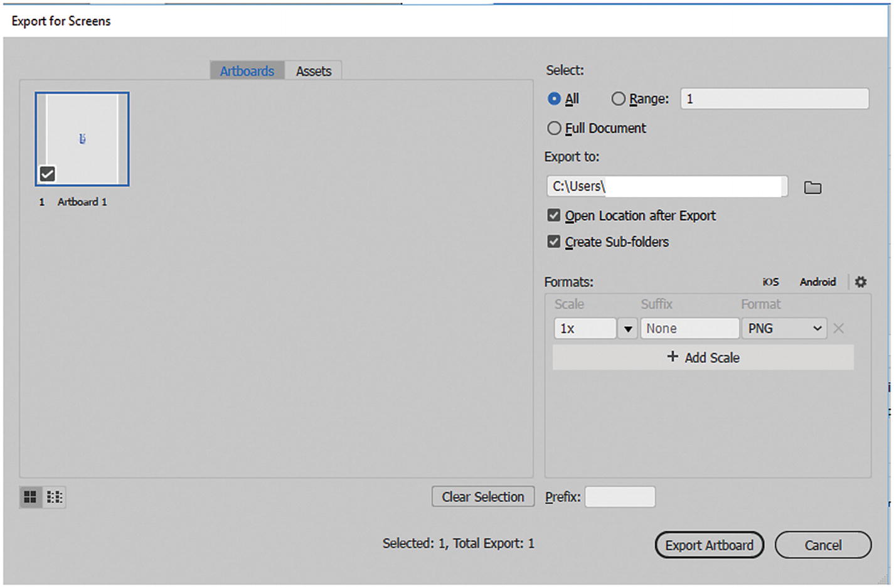Viewport: 894px width, 588px height.
Task: Click the Export Artboard button
Action: [710, 545]
